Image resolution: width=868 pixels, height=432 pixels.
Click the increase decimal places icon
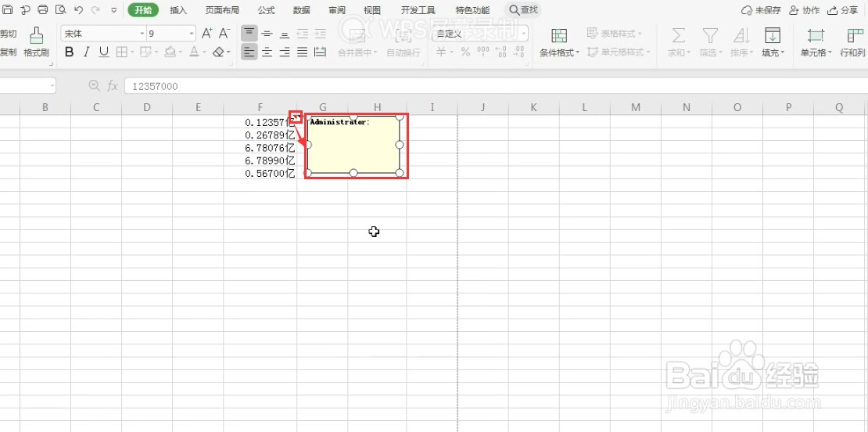coord(501,52)
